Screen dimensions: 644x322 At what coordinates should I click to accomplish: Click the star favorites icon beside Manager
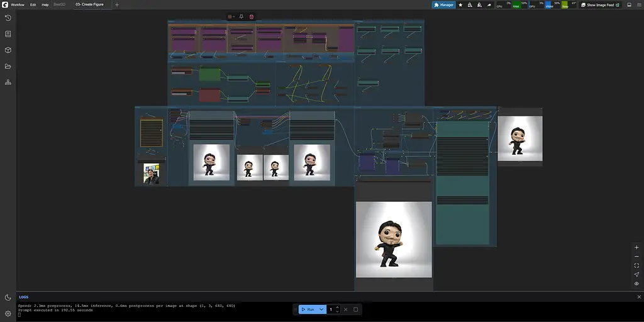pos(460,5)
